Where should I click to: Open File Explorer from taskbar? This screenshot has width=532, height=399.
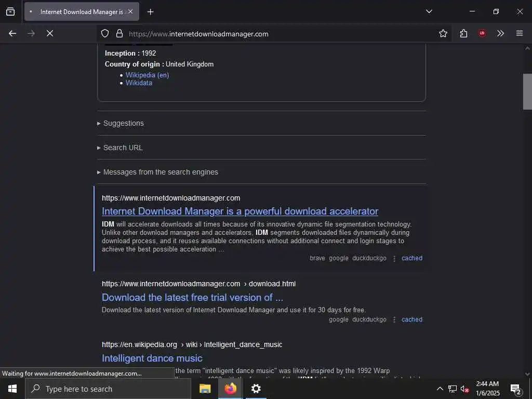pyautogui.click(x=205, y=389)
